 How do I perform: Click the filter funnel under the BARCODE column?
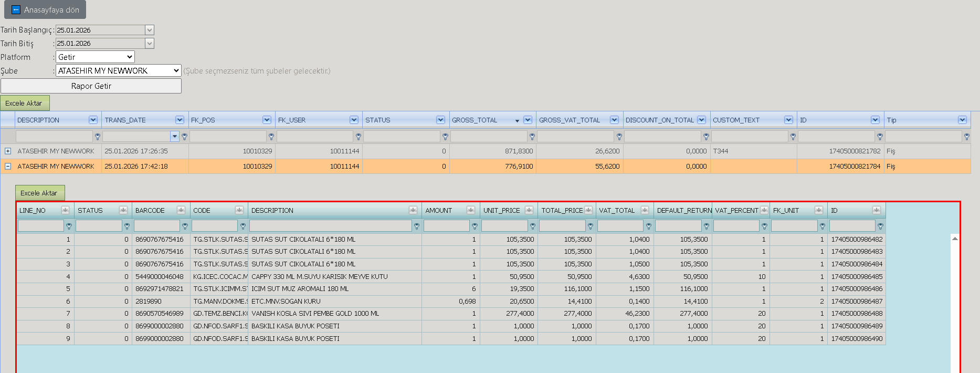[x=185, y=226]
